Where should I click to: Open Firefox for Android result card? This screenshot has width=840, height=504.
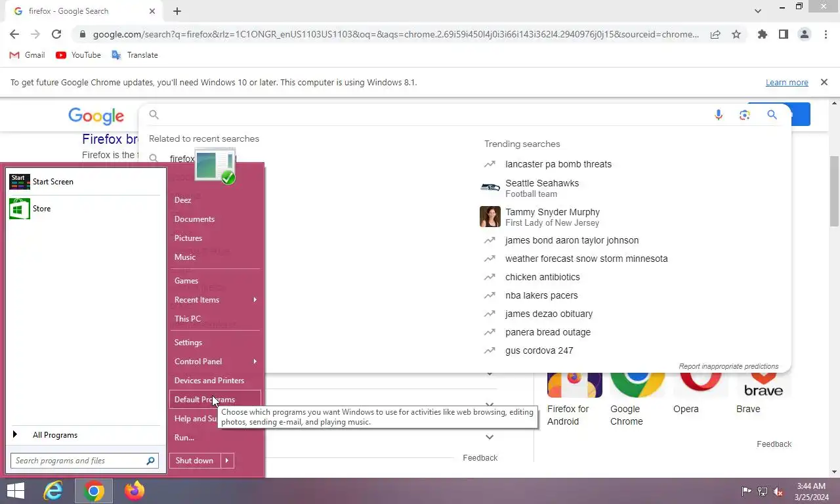click(575, 399)
